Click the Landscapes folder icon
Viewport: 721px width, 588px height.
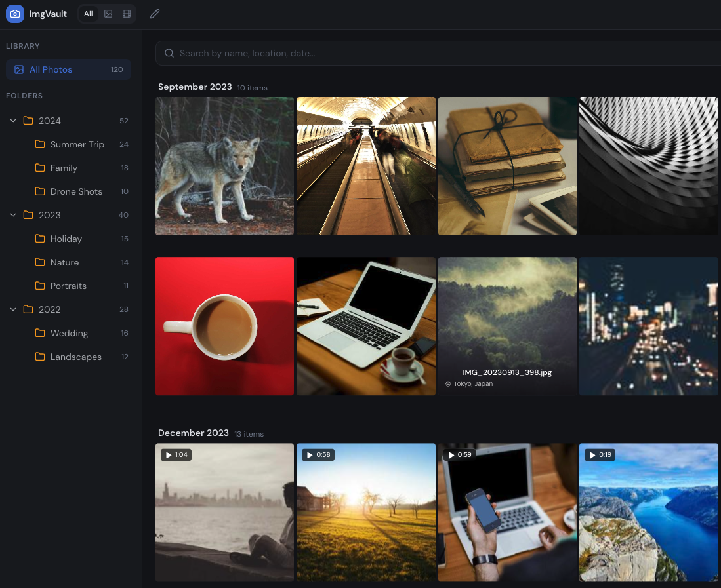point(40,357)
